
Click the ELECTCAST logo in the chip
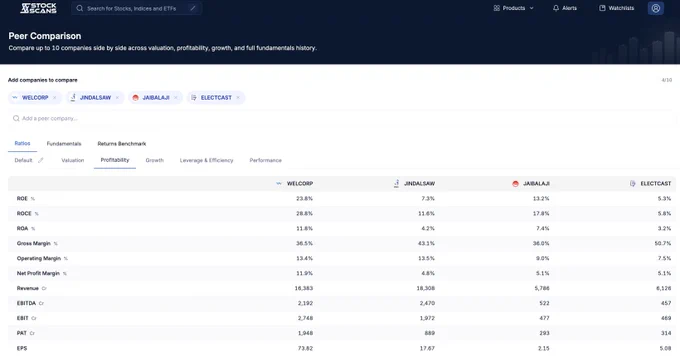(x=194, y=98)
